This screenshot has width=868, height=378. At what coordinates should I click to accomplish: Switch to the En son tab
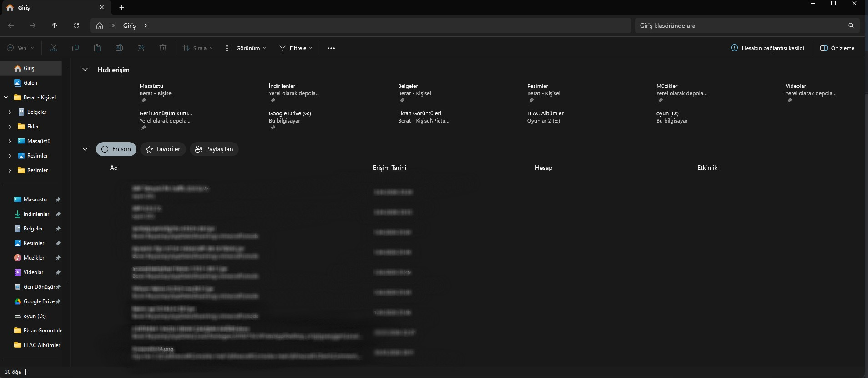tap(116, 149)
